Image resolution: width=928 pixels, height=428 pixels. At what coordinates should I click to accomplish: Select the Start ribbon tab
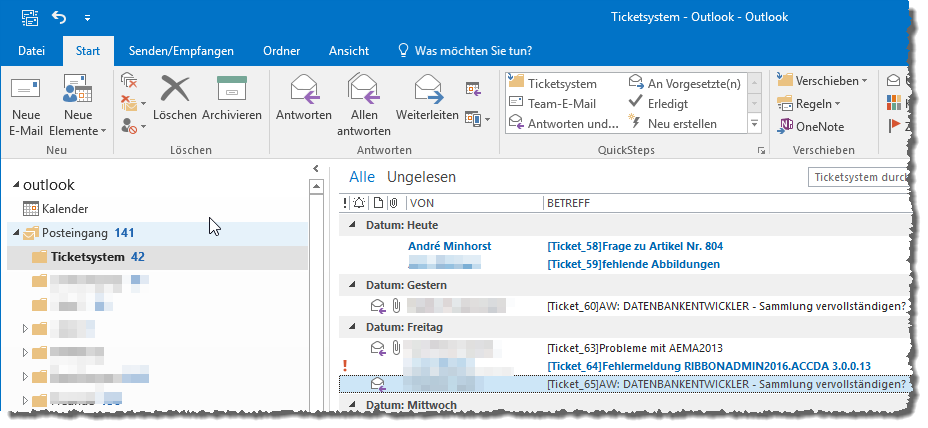[88, 51]
